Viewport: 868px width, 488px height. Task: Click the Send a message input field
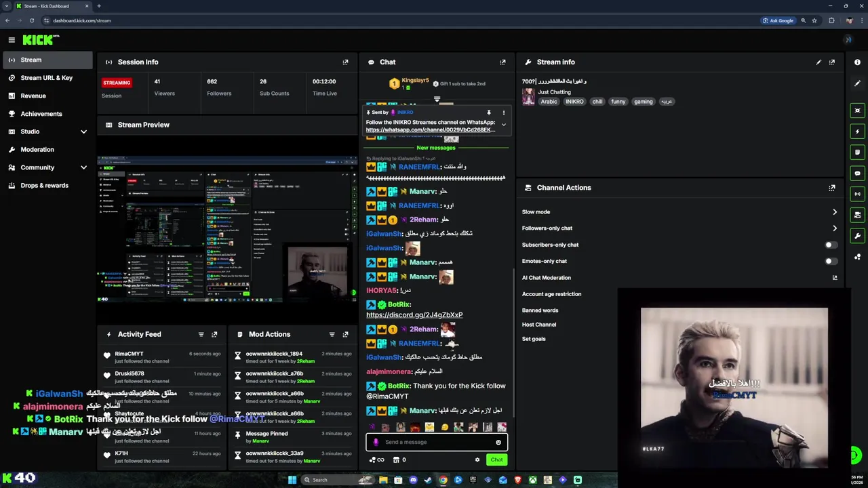click(437, 442)
